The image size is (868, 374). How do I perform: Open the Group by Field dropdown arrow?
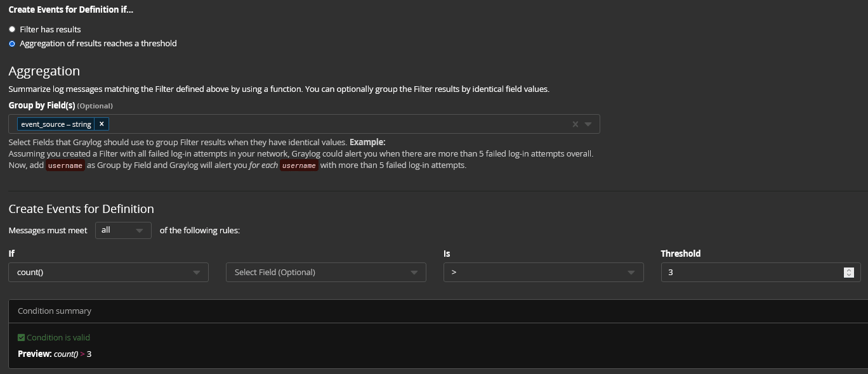[588, 124]
